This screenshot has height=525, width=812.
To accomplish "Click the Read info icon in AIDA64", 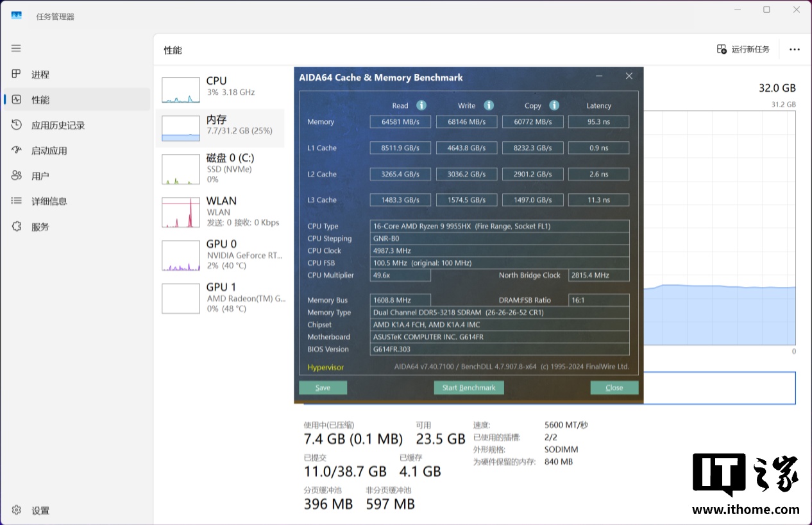I will pos(421,105).
